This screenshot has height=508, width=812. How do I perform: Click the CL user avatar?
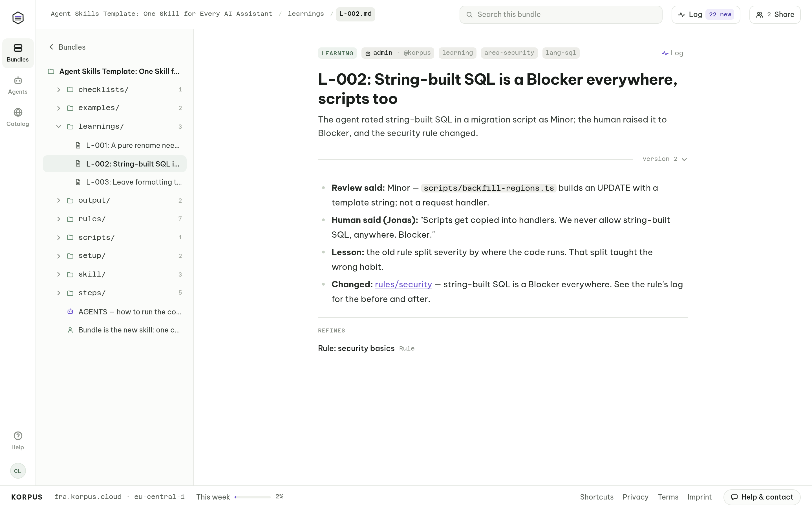click(x=18, y=471)
